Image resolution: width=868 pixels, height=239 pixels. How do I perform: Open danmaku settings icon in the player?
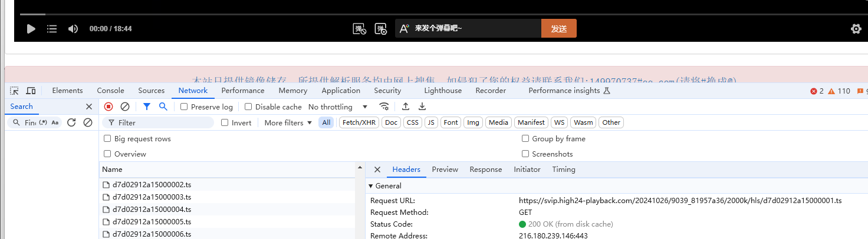(381, 29)
